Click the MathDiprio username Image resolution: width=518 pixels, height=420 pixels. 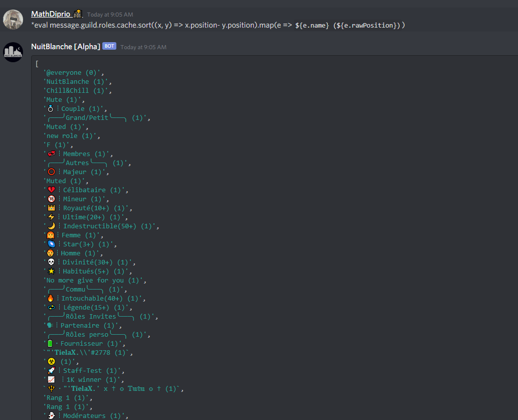(51, 14)
